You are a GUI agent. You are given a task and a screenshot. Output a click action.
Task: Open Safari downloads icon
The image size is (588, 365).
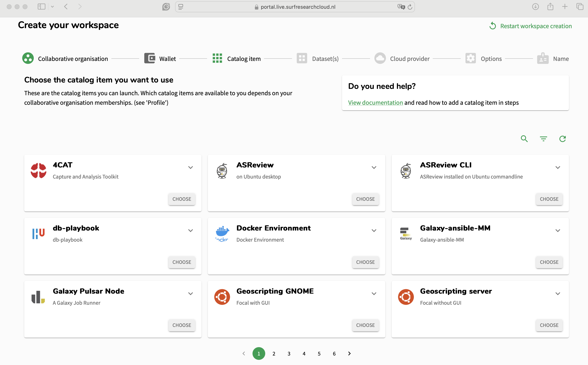pyautogui.click(x=535, y=7)
